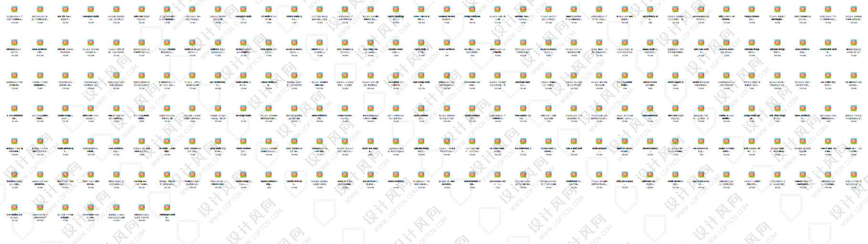Screen dimensions: 868x244
Task: Open the JOY architects archive
Action: point(650,10)
